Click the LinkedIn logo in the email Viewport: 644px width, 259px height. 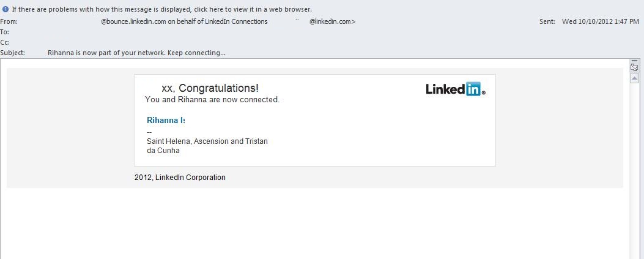click(455, 89)
